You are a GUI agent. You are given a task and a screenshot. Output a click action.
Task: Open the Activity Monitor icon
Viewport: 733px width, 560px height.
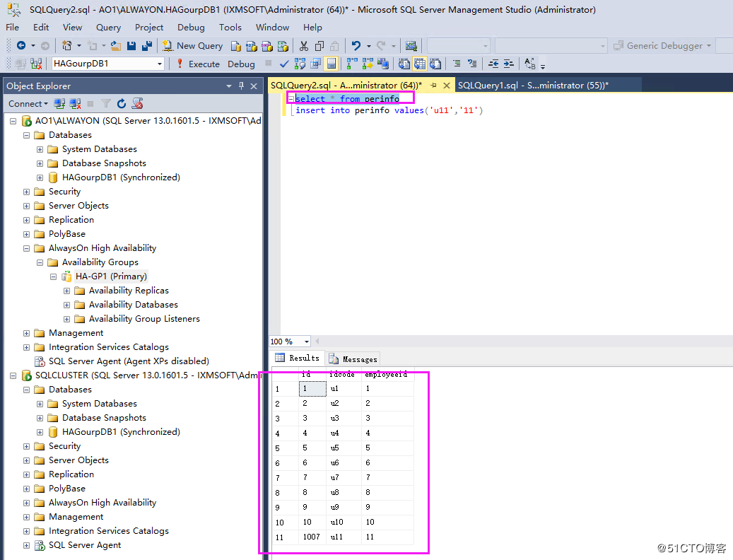pyautogui.click(x=411, y=46)
